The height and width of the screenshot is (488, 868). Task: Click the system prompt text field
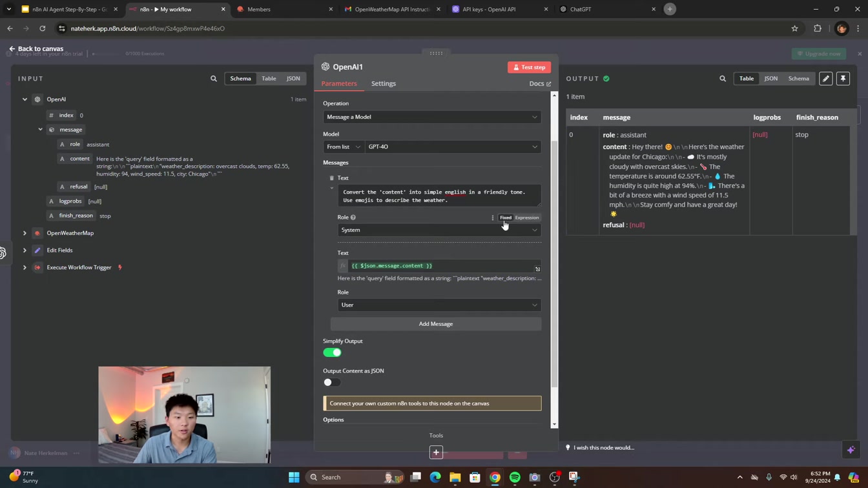coord(439,196)
